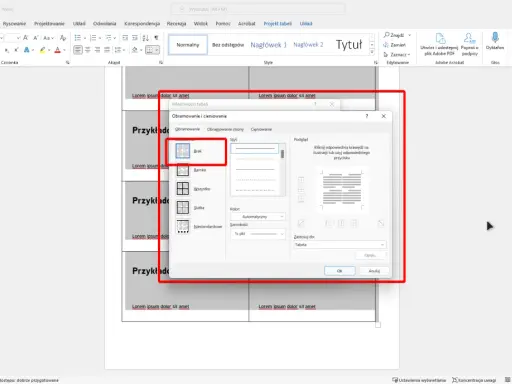Image resolution: width=512 pixels, height=384 pixels.
Task: Switch to the Obramowanie tab
Action: 187,129
